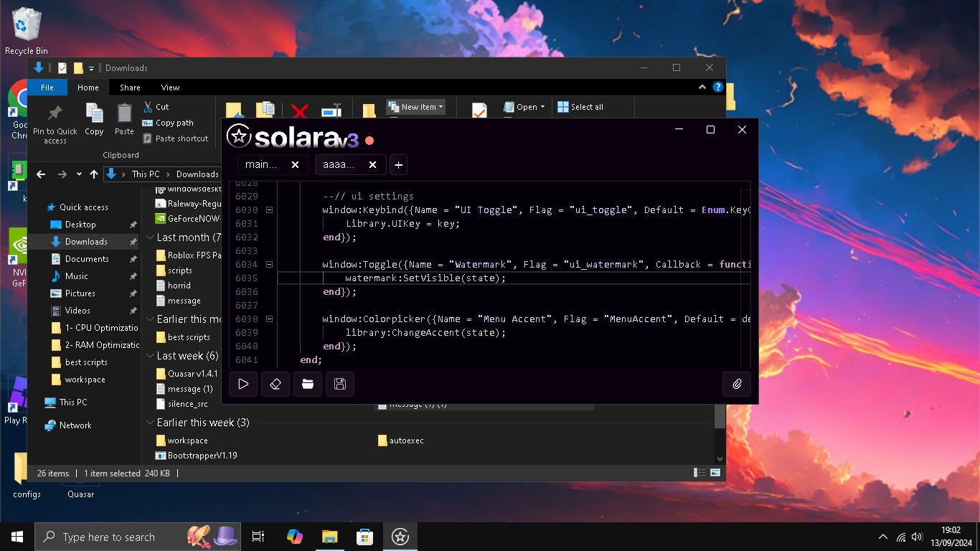Collapse the File Explorer ribbon with the chevron
This screenshot has width=980, height=551.
pos(702,88)
